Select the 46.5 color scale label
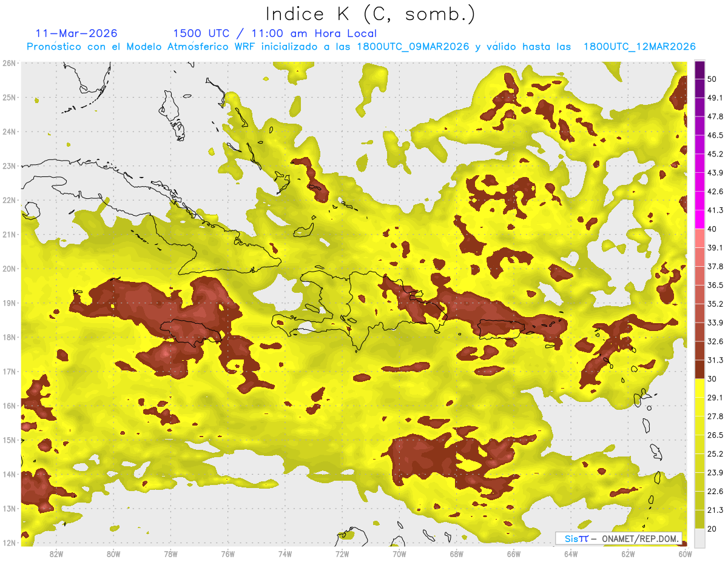Screen dimensions: 728x562 [x=715, y=135]
